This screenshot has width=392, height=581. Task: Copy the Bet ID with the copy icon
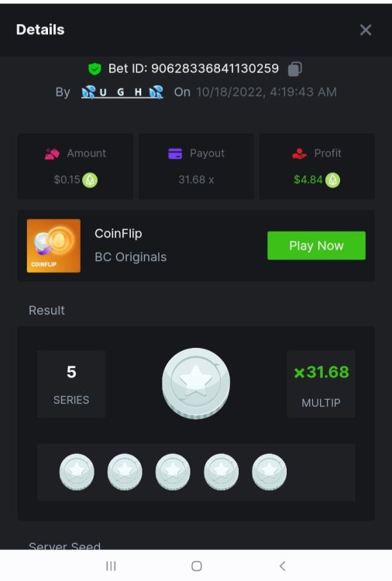(x=295, y=69)
